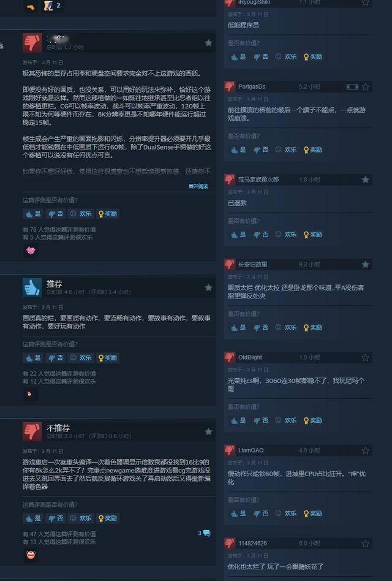
Task: Open 奖励 award picker for the 推荐 review
Action: 107,358
